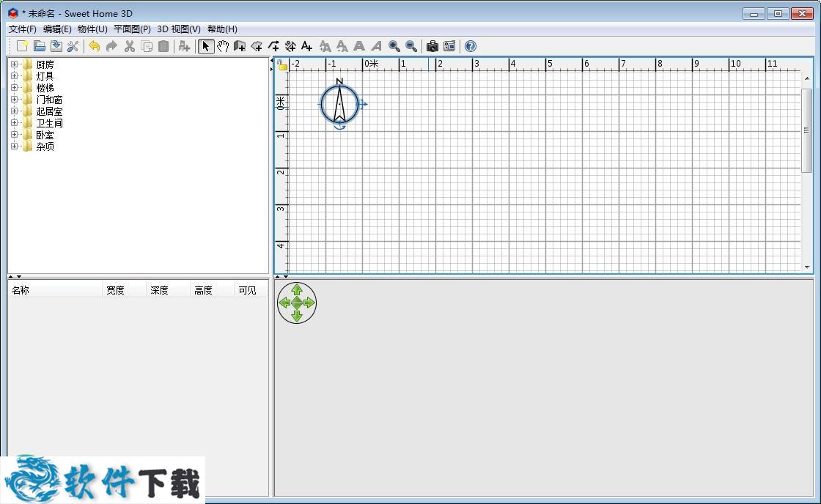Undo the last action with the yellow arrow
Image resolution: width=821 pixels, height=504 pixels.
[x=95, y=46]
